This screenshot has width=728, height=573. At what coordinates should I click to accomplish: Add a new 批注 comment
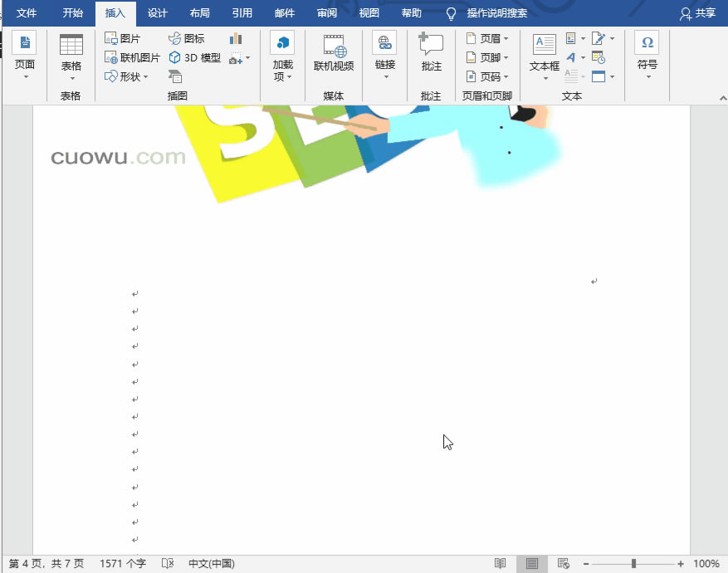click(431, 52)
